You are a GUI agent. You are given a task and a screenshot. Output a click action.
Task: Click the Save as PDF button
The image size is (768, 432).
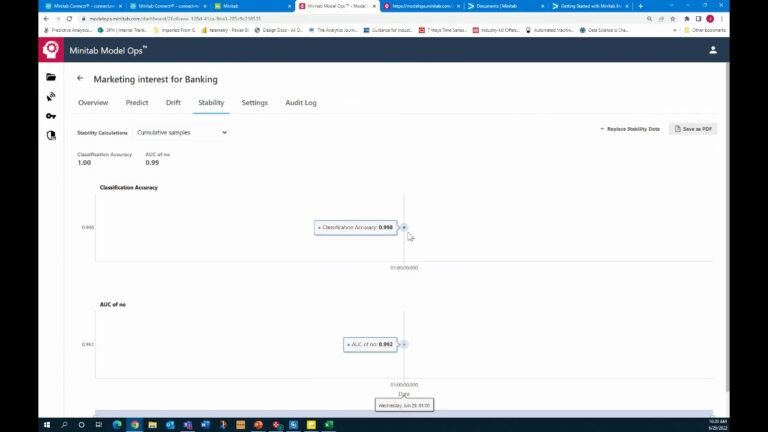pyautogui.click(x=693, y=129)
